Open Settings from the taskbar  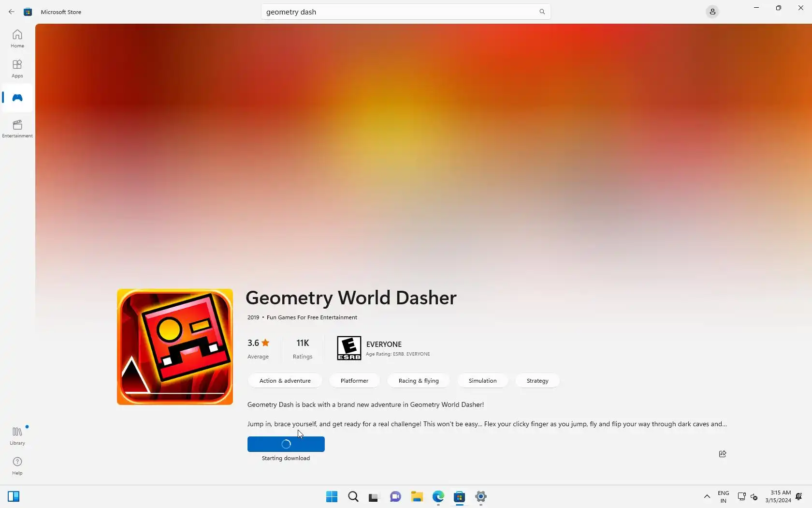[481, 497]
